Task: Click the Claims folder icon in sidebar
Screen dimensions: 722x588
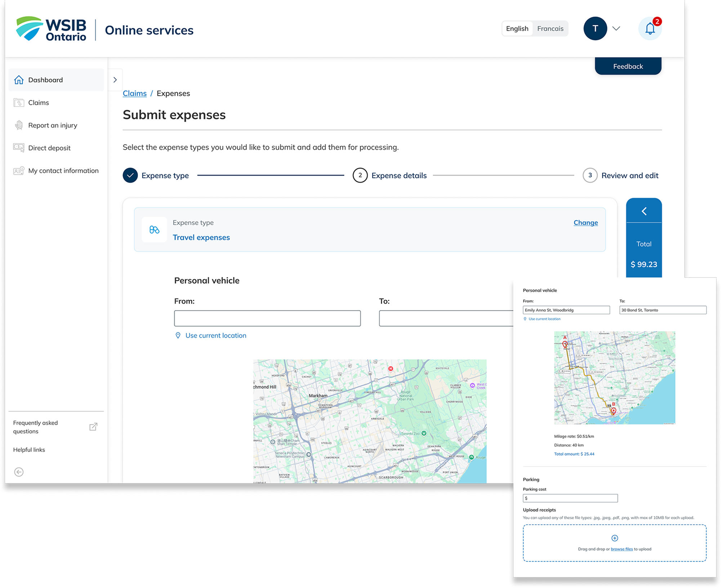Action: tap(19, 103)
